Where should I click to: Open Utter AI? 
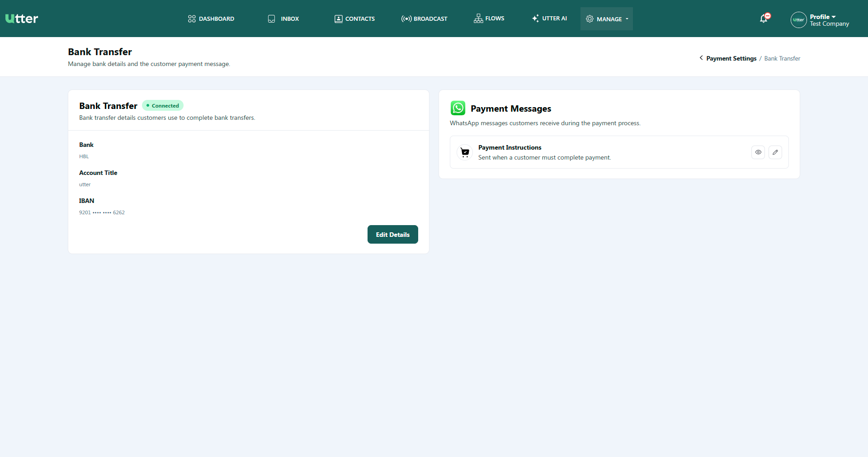(549, 19)
